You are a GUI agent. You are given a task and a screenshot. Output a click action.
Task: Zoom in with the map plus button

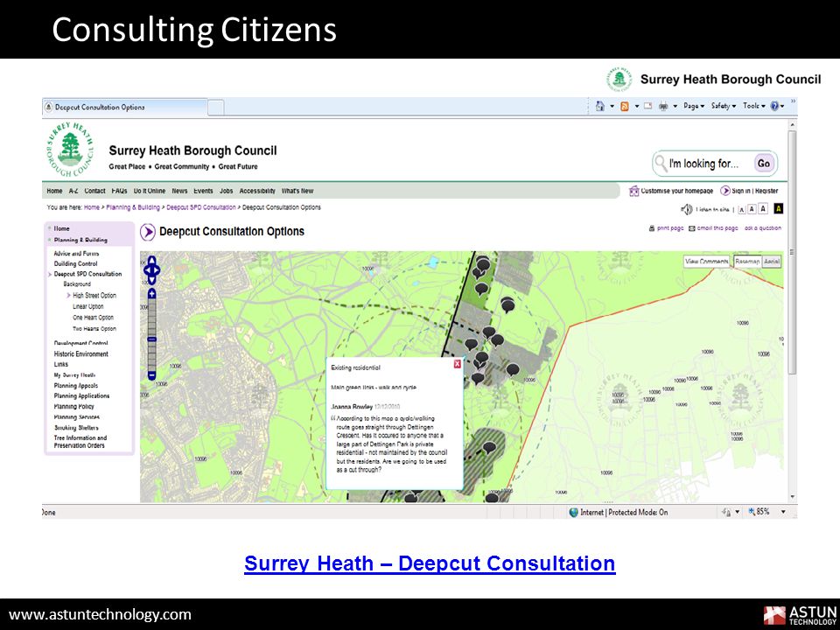pyautogui.click(x=151, y=294)
